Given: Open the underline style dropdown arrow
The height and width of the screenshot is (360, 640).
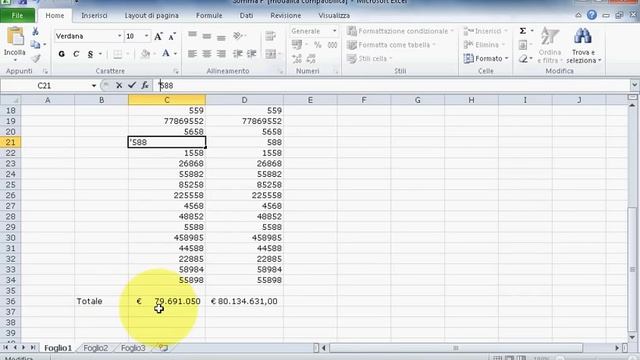Looking at the screenshot, I should 100,53.
